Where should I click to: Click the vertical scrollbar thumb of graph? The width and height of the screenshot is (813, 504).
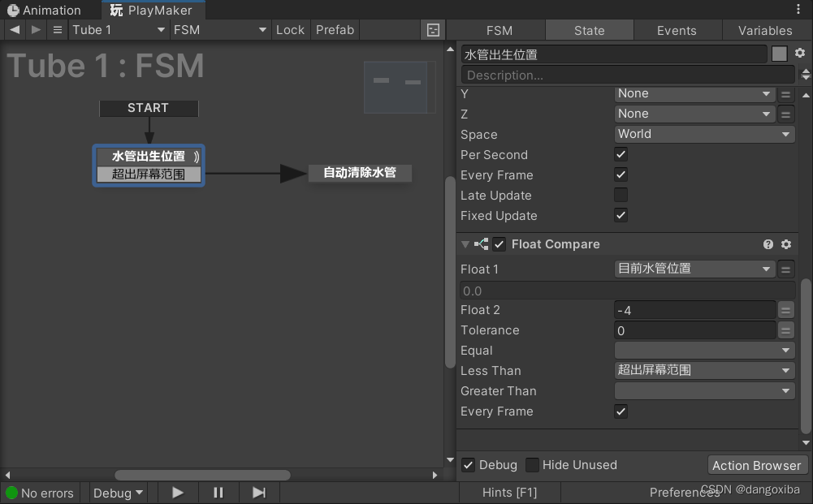pos(450,273)
